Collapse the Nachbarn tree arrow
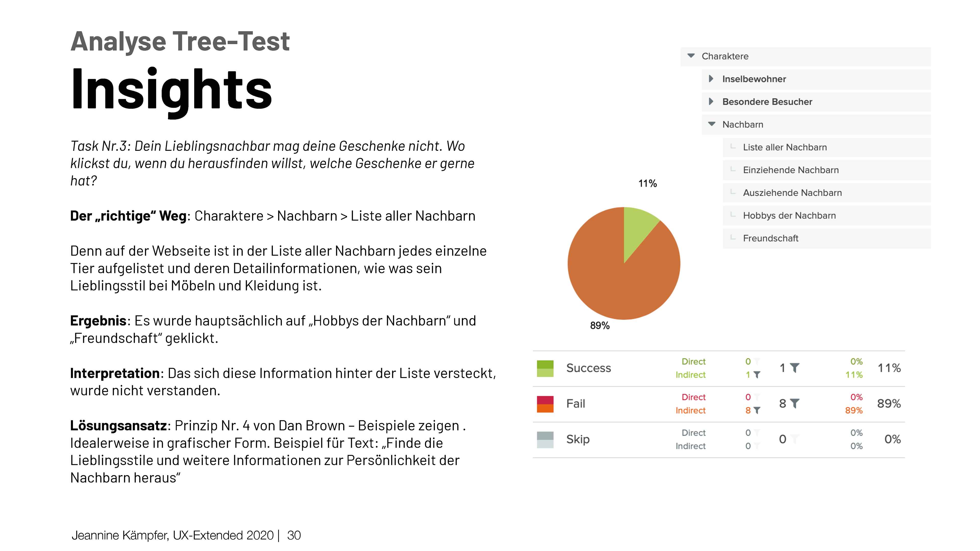 tap(712, 124)
